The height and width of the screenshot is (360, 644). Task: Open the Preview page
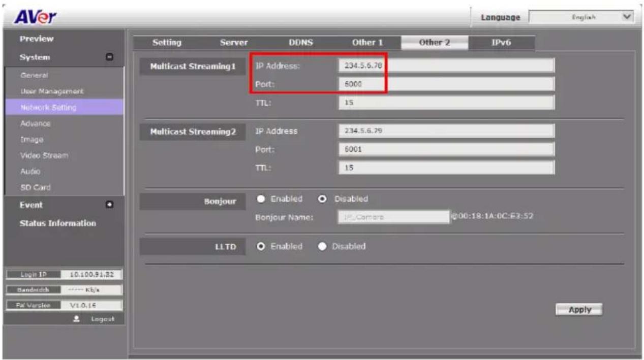click(x=37, y=39)
